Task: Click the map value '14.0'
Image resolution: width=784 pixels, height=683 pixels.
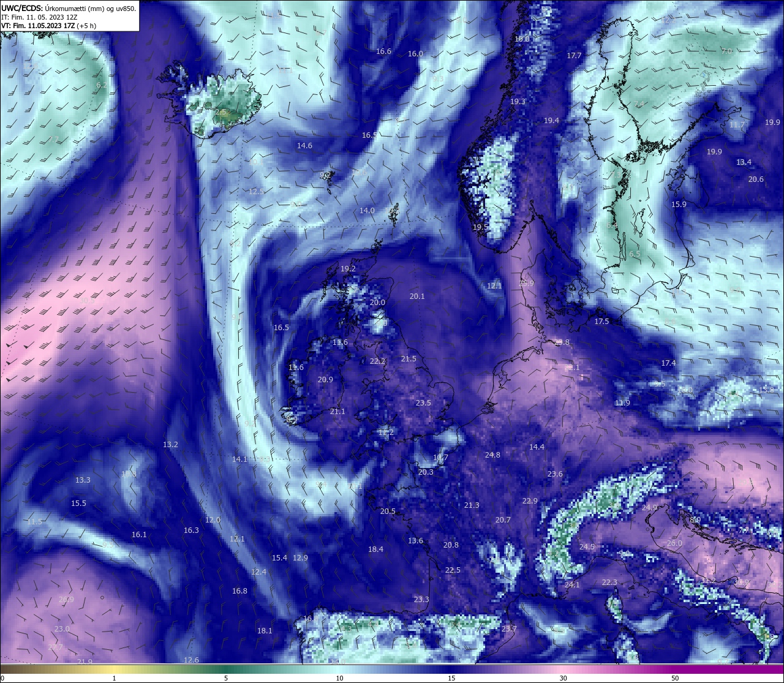Action: pos(367,211)
